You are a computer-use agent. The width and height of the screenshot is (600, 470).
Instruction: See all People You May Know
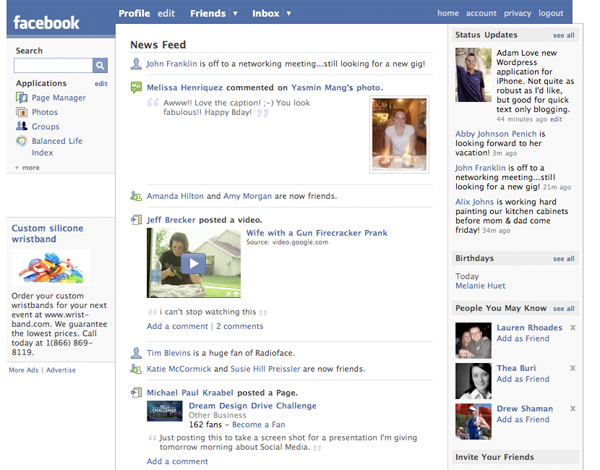click(x=564, y=308)
